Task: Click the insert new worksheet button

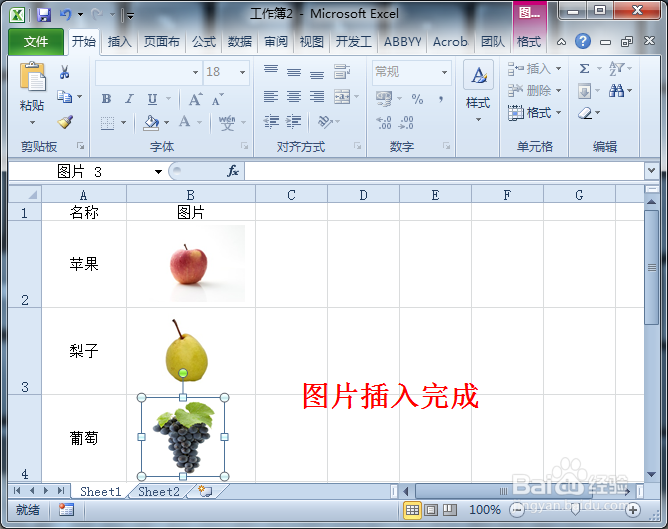Action: click(205, 491)
